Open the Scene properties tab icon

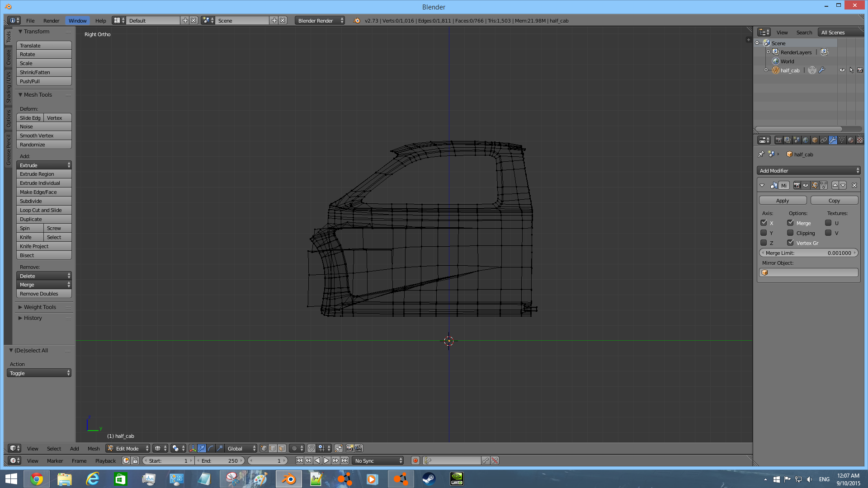797,140
